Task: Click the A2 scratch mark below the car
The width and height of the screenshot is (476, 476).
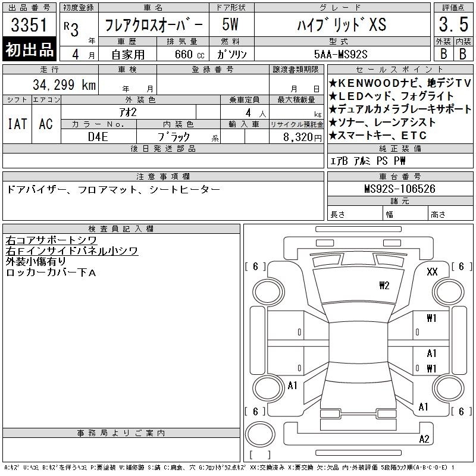Action: (x=424, y=439)
